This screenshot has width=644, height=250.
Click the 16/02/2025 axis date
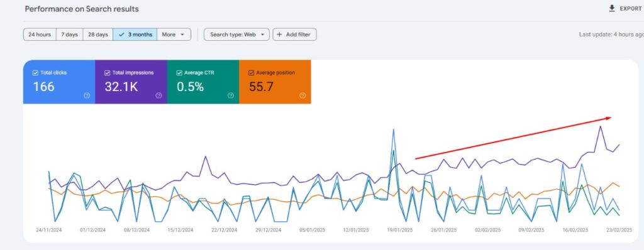(575, 230)
